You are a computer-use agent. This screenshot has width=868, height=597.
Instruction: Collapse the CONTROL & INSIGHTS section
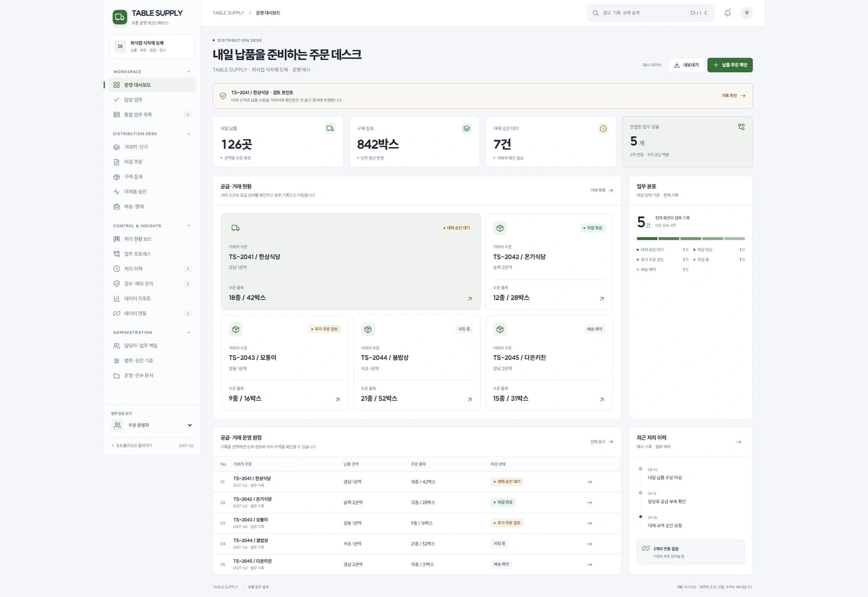(x=189, y=226)
